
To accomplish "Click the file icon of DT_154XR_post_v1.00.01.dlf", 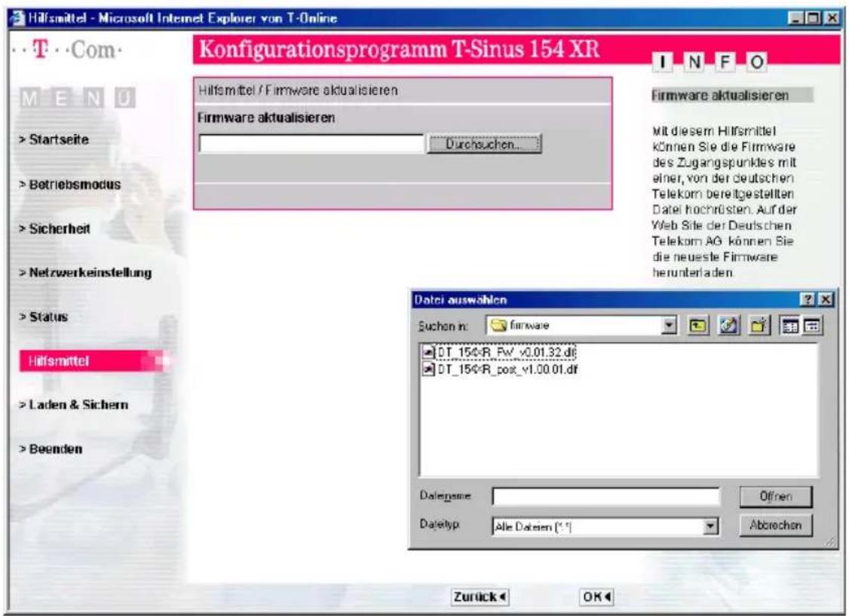I will coord(428,369).
